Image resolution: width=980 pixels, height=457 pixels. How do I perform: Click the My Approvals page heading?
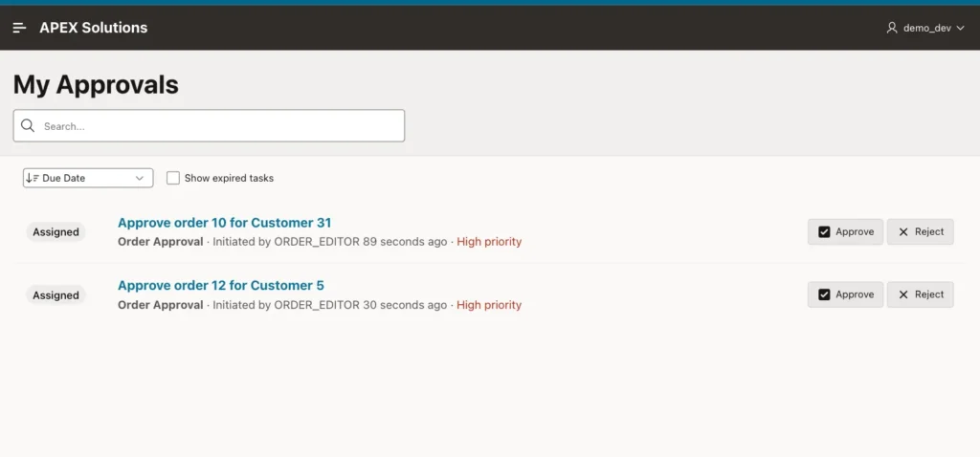96,84
